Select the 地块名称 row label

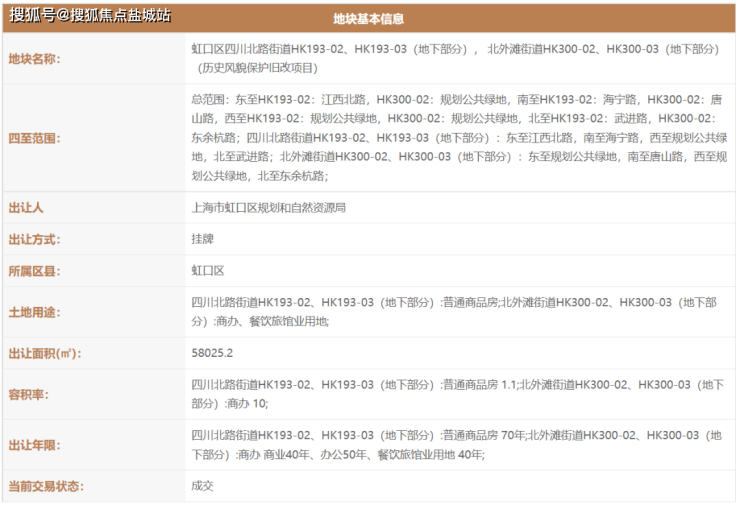tap(35, 58)
